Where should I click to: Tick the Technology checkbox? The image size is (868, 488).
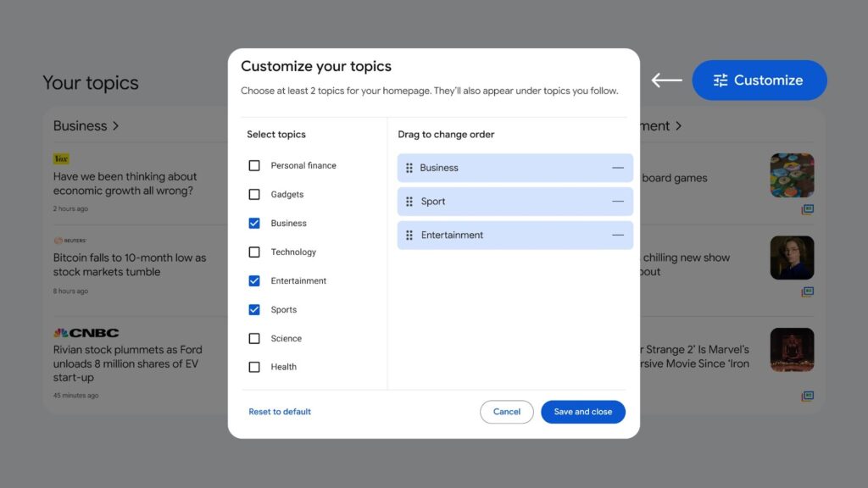pos(254,252)
